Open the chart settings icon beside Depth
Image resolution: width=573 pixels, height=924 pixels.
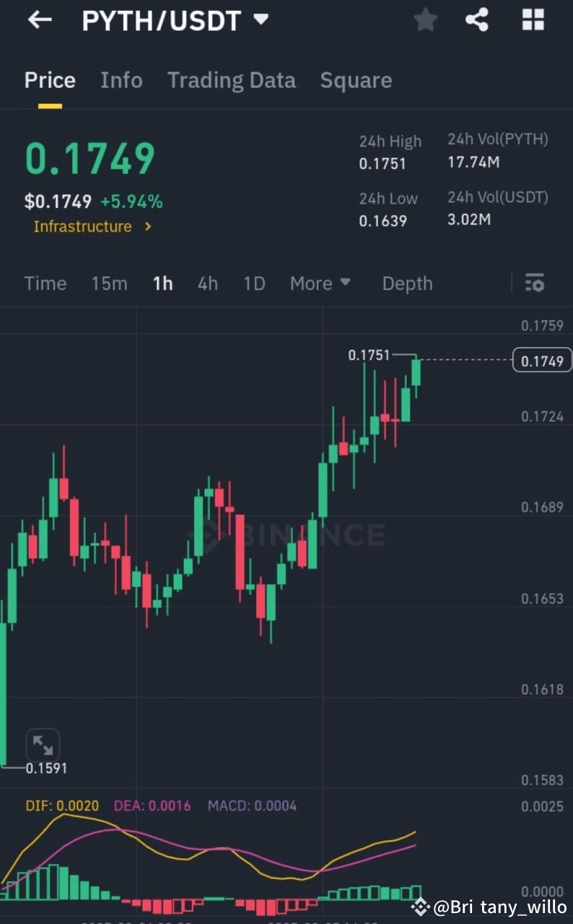pos(534,283)
